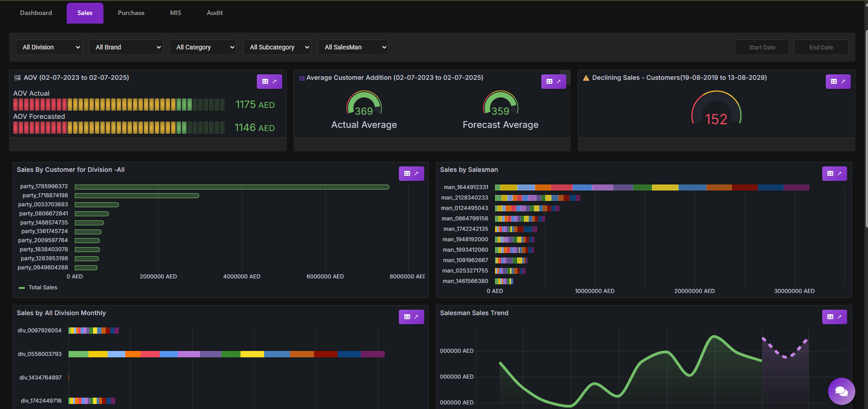Switch to the Dashboard tab
The image size is (868, 409).
[36, 13]
